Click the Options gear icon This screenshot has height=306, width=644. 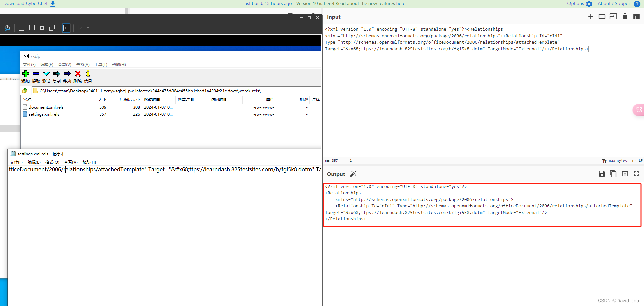589,4
